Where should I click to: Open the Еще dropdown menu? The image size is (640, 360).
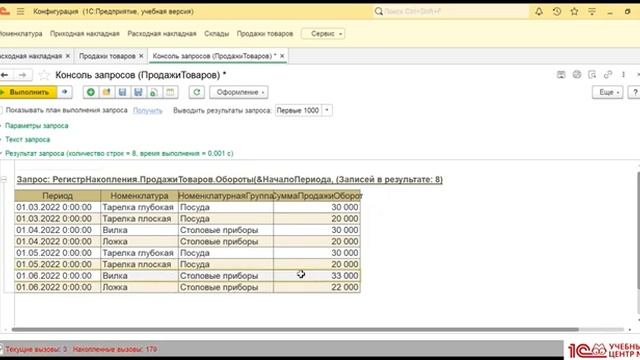608,93
